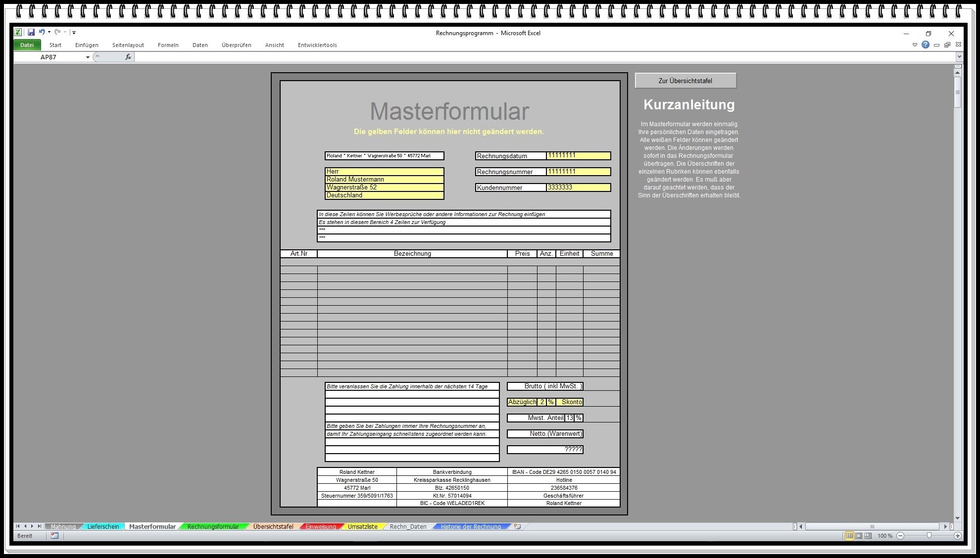Zoom out with the minus button
The image size is (980, 558).
[x=900, y=536]
